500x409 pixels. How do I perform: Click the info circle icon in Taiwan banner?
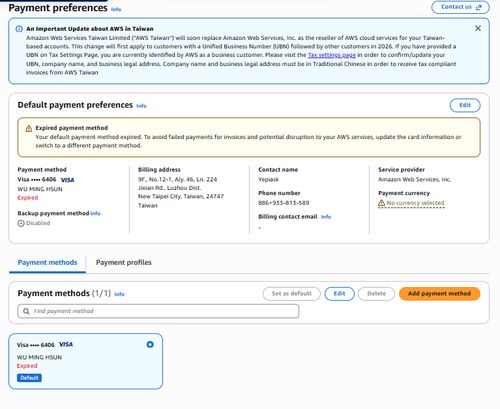tap(19, 29)
